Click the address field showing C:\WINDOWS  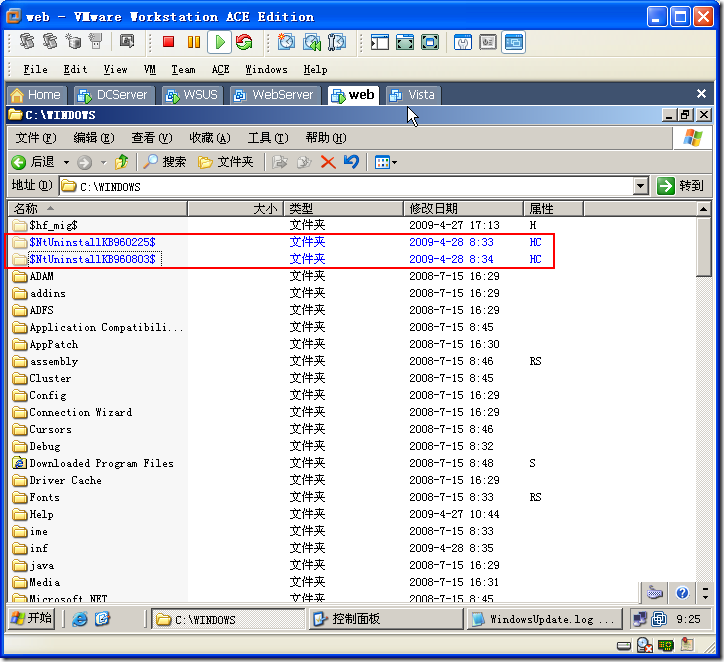[346, 186]
